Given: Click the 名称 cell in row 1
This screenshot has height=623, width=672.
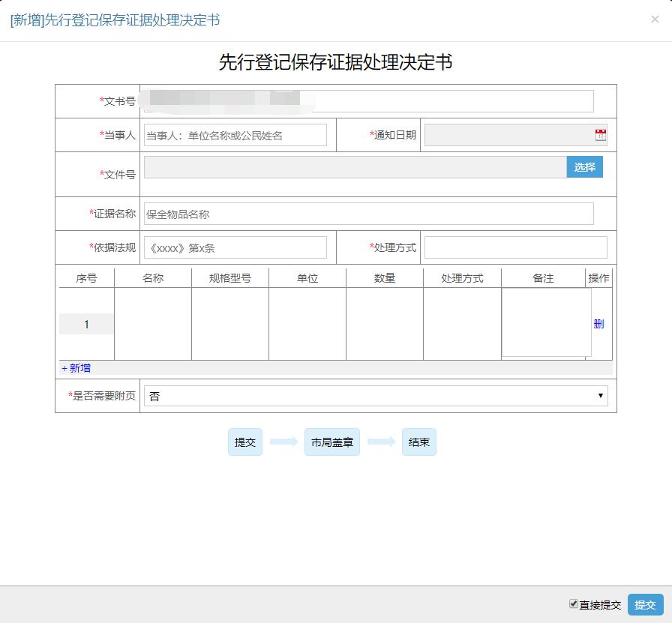Looking at the screenshot, I should tap(153, 324).
